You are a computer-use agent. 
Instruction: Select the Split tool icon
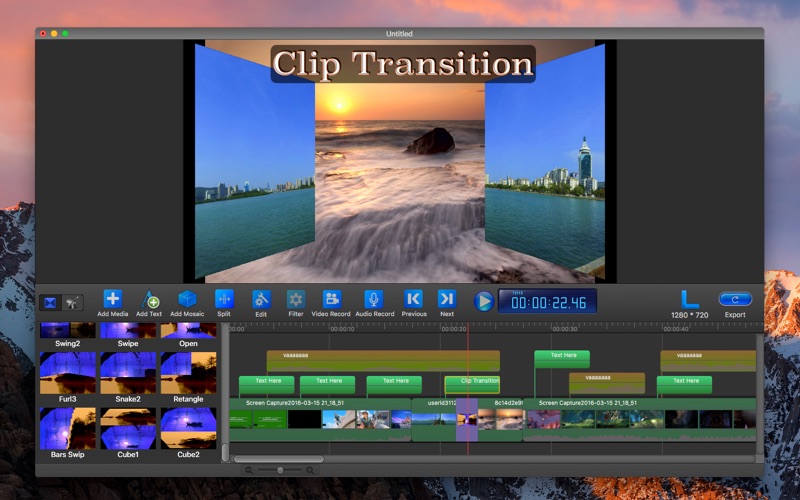[224, 299]
